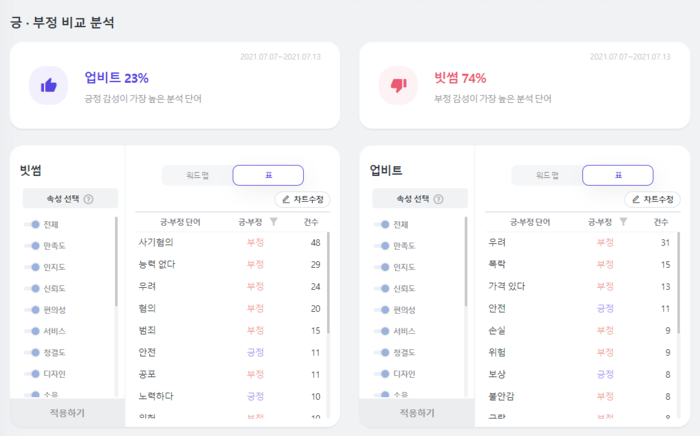
Task: Click help icon next to 빗썸 속성 선택
Action: coord(89,199)
